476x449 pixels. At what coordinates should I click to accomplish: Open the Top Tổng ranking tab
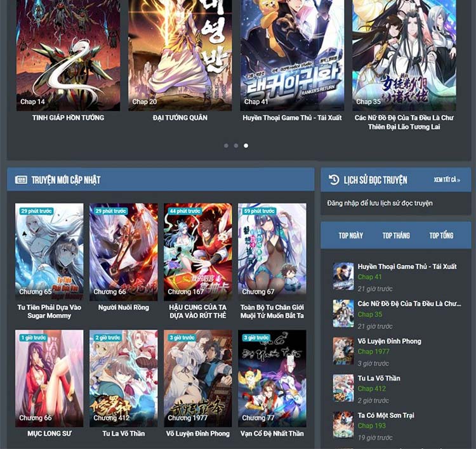coord(441,235)
